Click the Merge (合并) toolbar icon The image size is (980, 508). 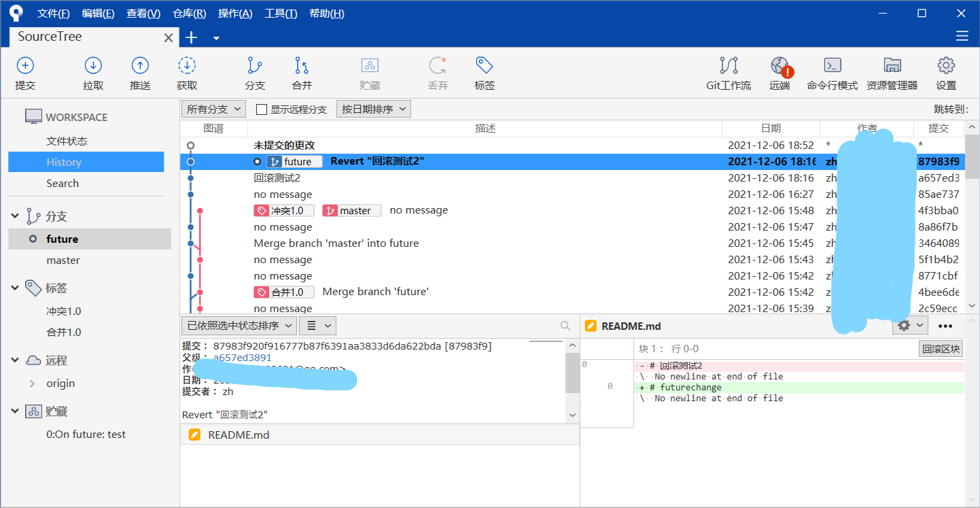click(302, 65)
